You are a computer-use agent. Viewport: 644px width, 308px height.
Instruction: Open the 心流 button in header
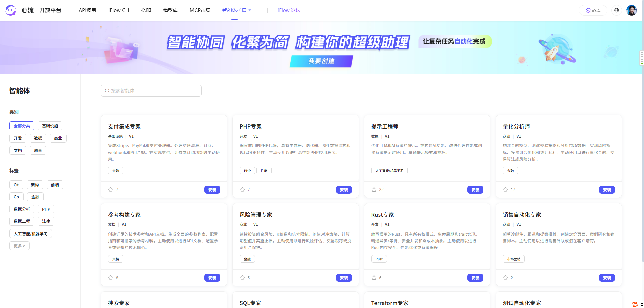593,10
